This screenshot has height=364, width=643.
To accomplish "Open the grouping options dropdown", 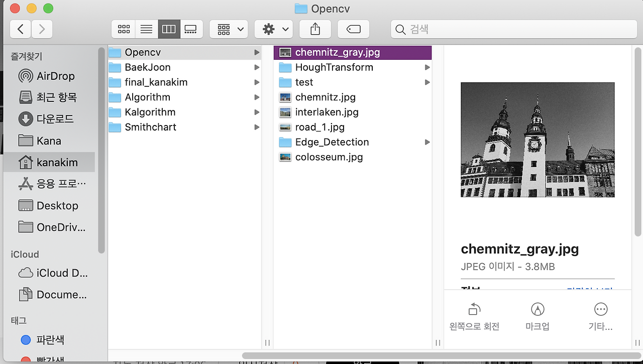I will (229, 29).
